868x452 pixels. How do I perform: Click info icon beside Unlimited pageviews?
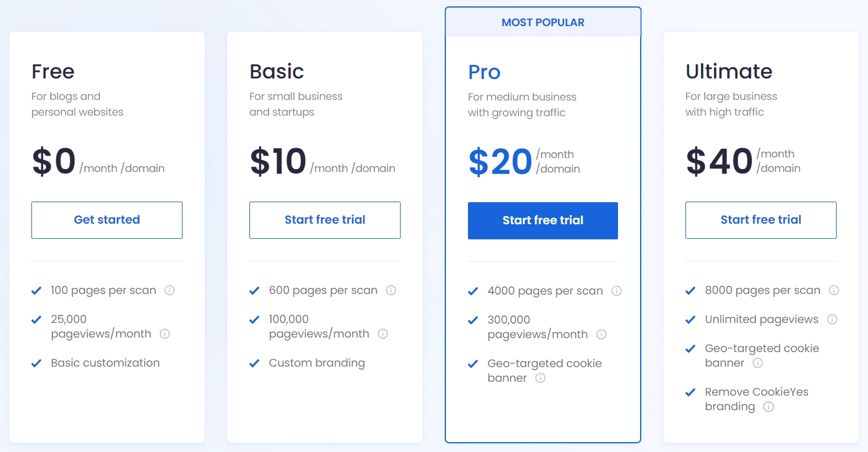(x=832, y=319)
